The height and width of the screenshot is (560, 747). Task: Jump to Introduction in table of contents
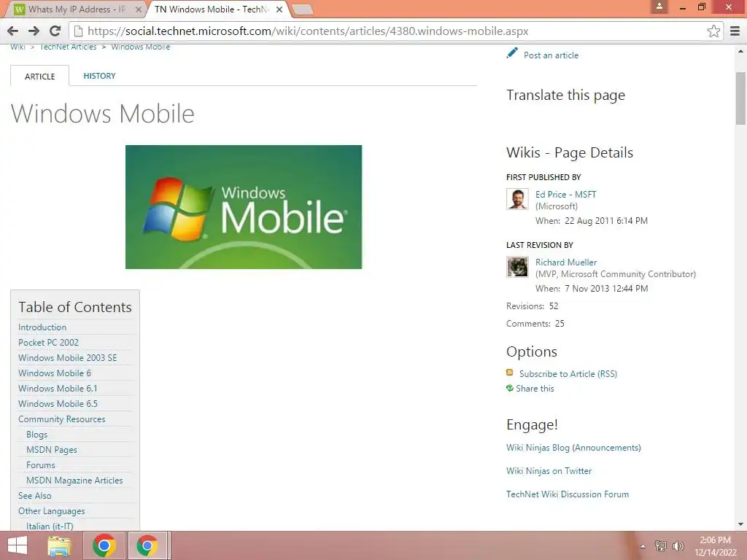[x=42, y=327]
